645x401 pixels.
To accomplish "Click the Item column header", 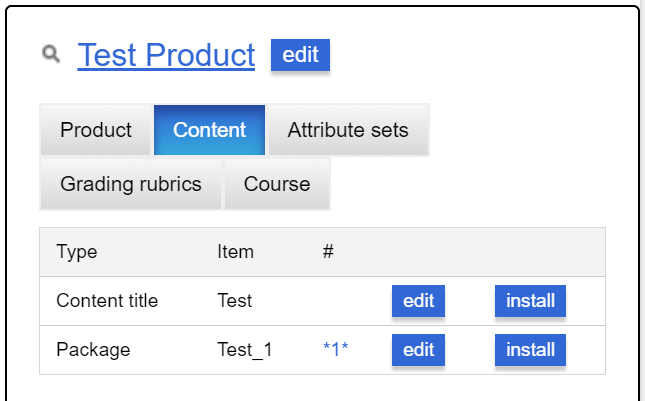I will pos(235,252).
